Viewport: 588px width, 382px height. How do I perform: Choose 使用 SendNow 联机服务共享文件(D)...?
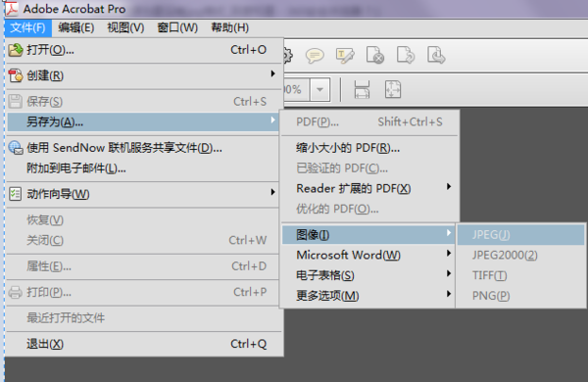click(143, 148)
